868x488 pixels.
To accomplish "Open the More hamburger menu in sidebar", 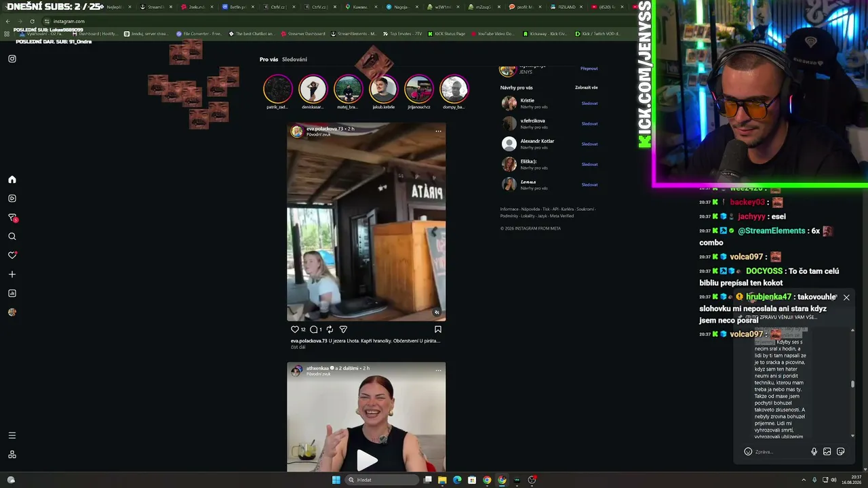I will pyautogui.click(x=12, y=435).
